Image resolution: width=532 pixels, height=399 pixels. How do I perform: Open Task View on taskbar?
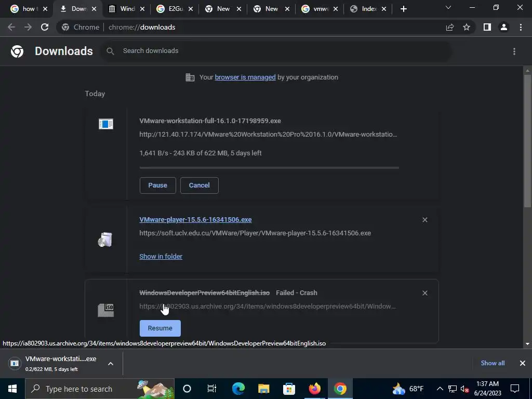click(x=212, y=389)
